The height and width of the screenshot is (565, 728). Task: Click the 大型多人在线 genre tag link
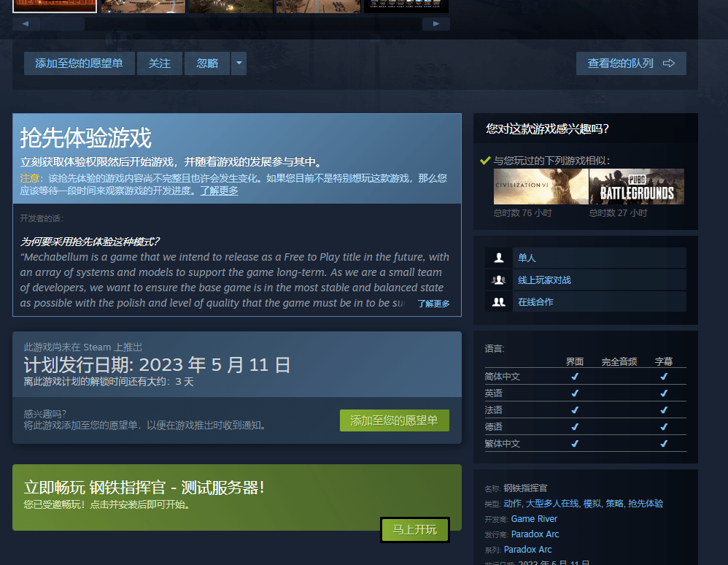[552, 504]
